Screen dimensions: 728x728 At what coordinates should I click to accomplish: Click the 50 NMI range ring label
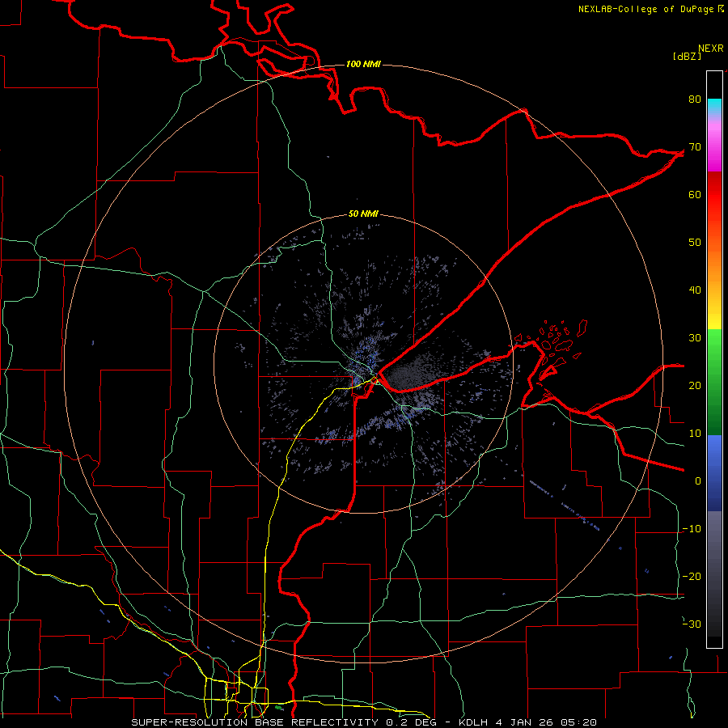(363, 214)
